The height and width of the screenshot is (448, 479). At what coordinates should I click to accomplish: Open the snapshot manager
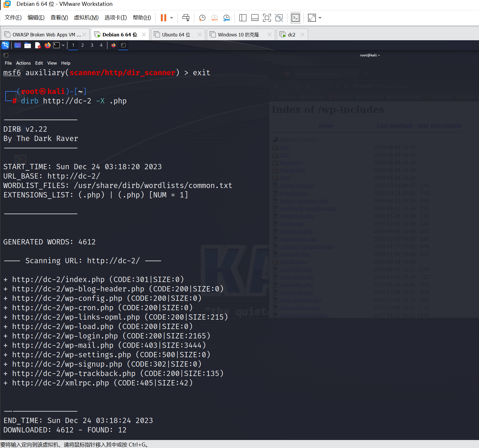pos(227,18)
